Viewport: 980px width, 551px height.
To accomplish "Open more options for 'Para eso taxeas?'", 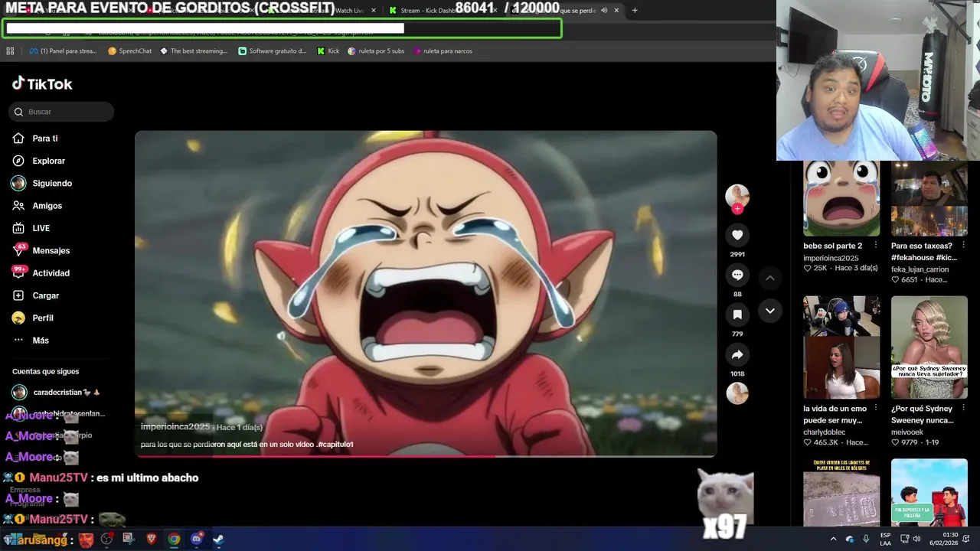I will coord(963,246).
